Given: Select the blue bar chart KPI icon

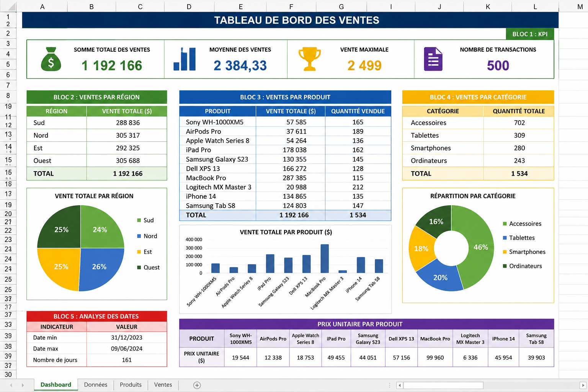Looking at the screenshot, I should coord(185,59).
